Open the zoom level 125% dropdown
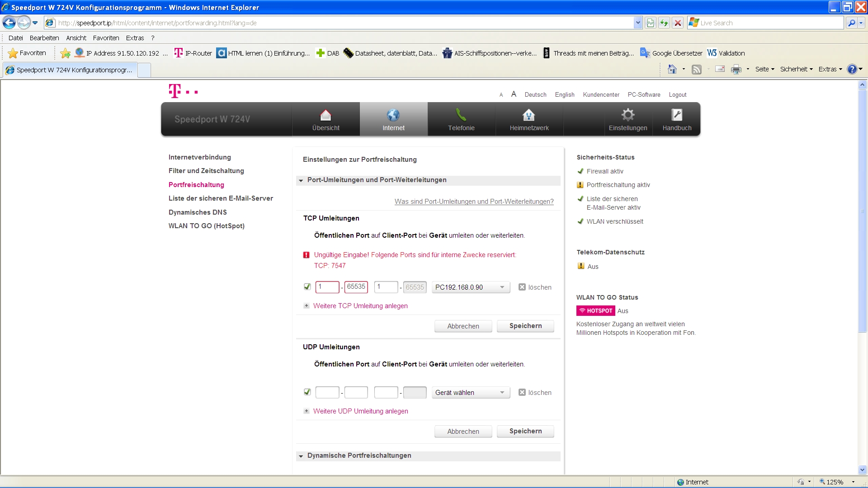868x488 pixels. [853, 482]
